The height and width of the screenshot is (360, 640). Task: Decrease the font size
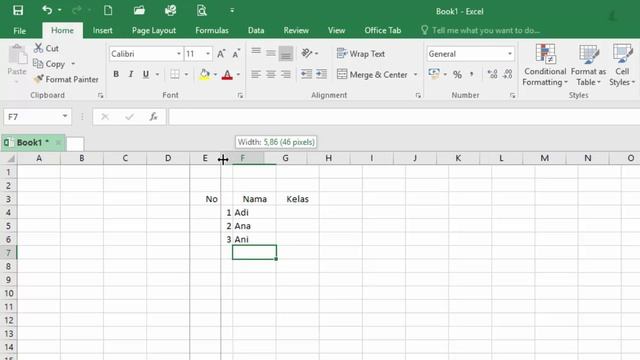[236, 54]
